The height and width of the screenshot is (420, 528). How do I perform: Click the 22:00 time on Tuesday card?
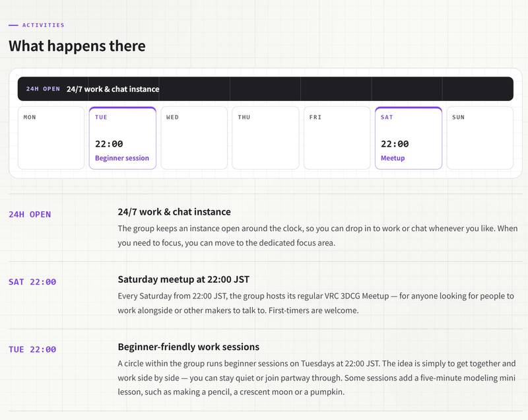[109, 144]
